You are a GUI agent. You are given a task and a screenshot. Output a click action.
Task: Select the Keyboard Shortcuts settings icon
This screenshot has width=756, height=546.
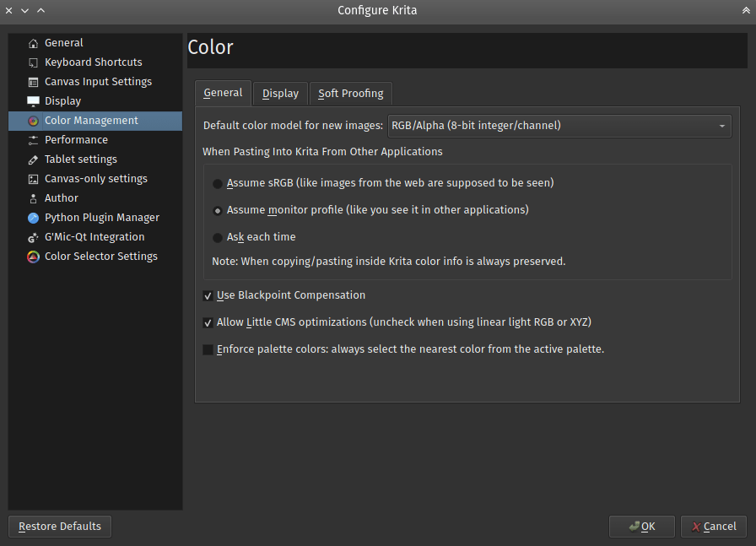pos(31,62)
